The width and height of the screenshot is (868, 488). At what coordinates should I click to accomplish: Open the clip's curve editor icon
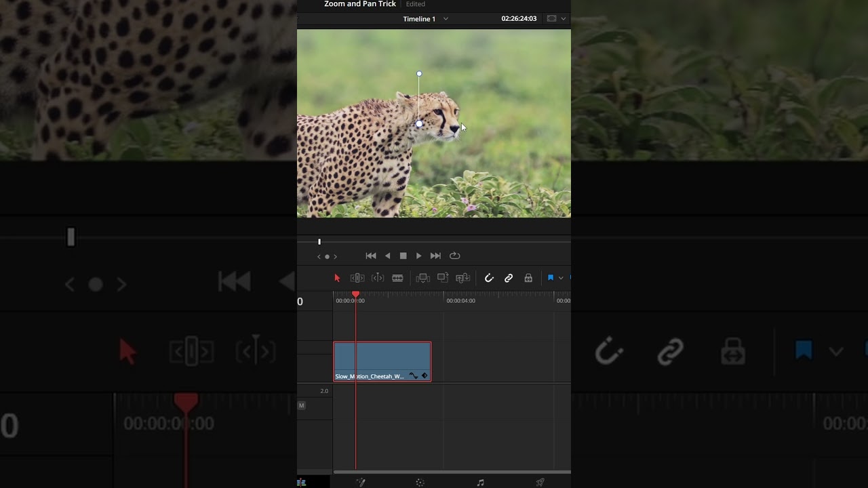[413, 375]
